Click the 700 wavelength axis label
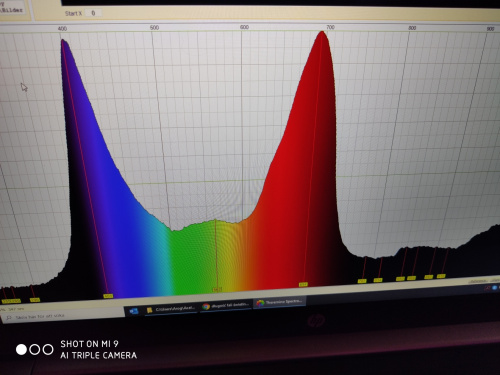500x375 pixels. (330, 27)
